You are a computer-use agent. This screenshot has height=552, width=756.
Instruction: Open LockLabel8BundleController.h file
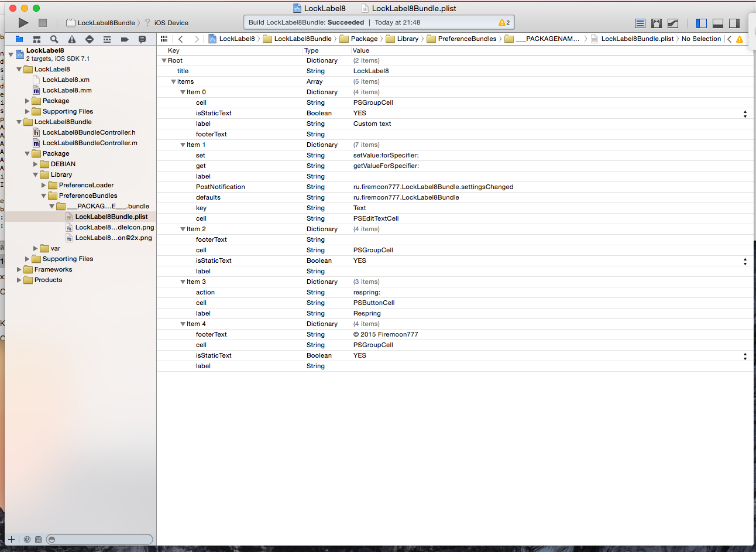point(89,132)
